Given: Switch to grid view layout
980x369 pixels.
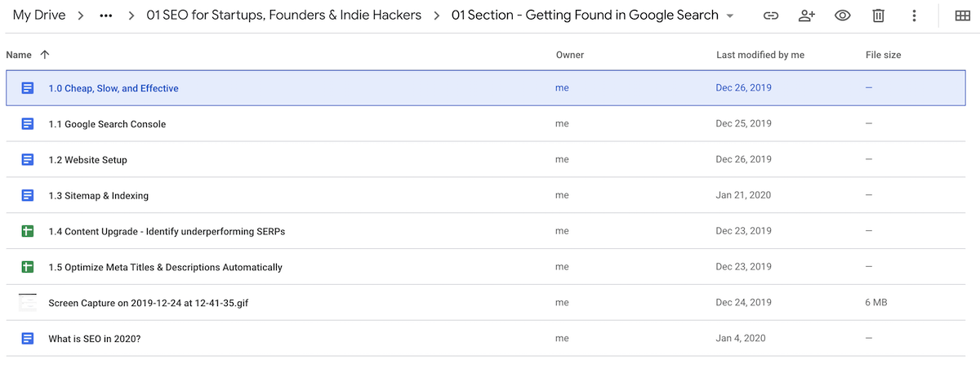Looking at the screenshot, I should click(963, 16).
